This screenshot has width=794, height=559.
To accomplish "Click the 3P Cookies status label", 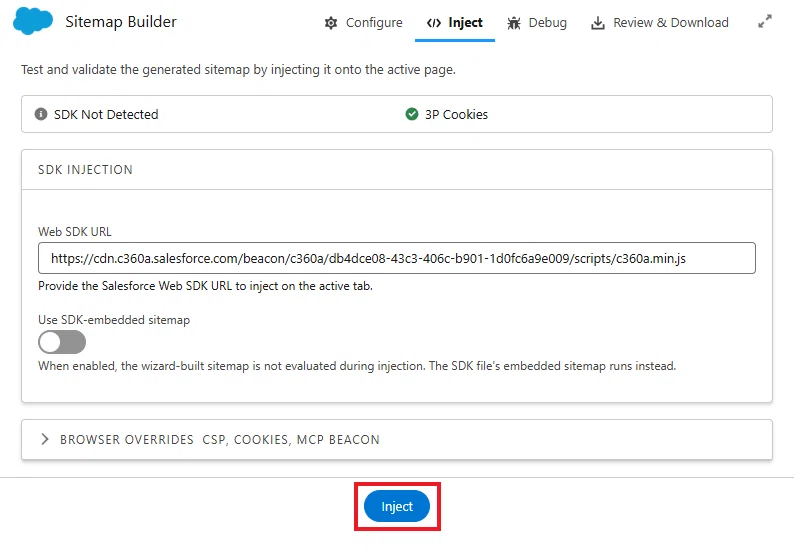I will [456, 114].
